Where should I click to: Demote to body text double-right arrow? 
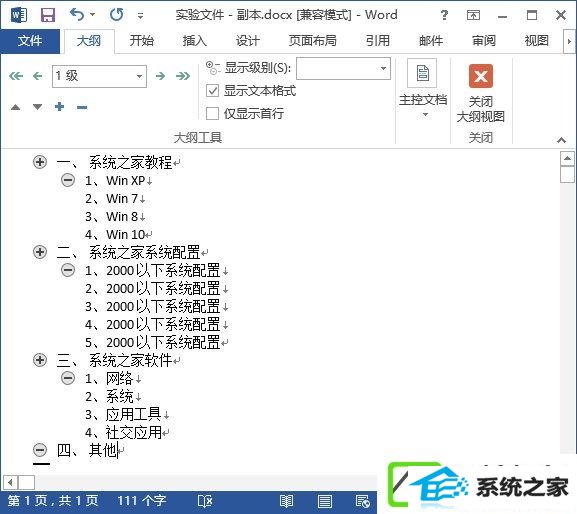[x=183, y=76]
